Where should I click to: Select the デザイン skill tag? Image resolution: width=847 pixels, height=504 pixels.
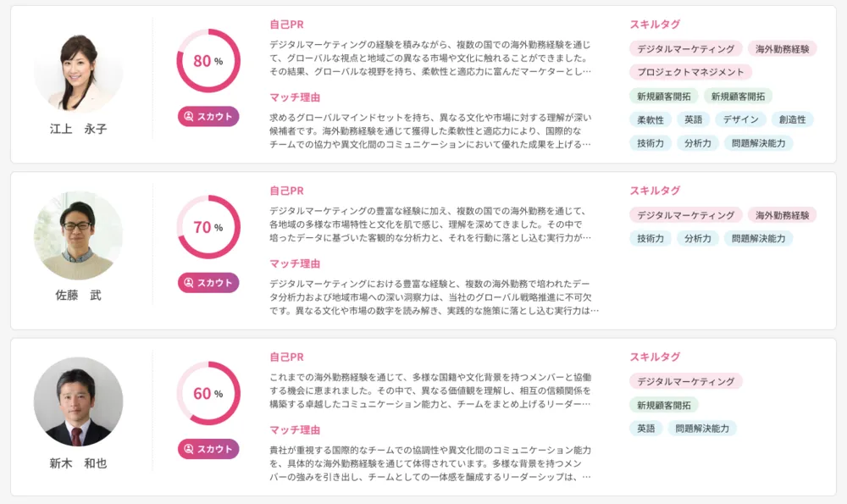click(741, 119)
